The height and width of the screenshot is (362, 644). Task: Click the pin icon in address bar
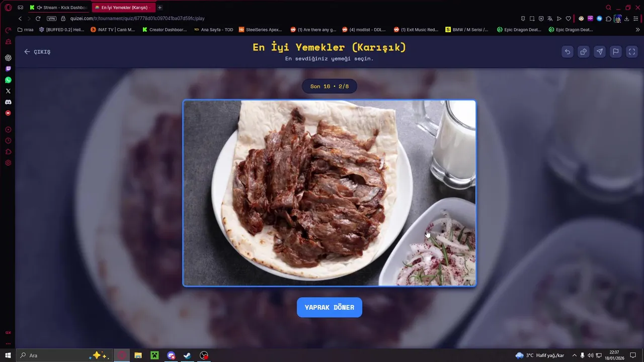(523, 19)
